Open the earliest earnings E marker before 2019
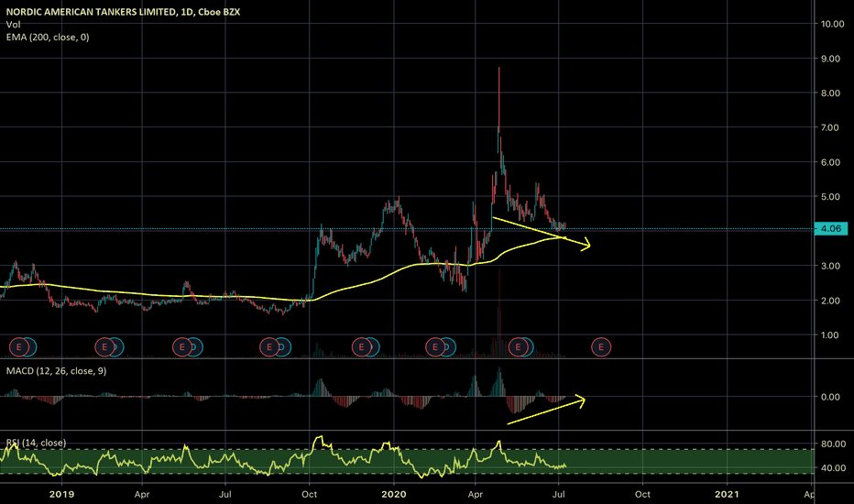 tap(19, 346)
